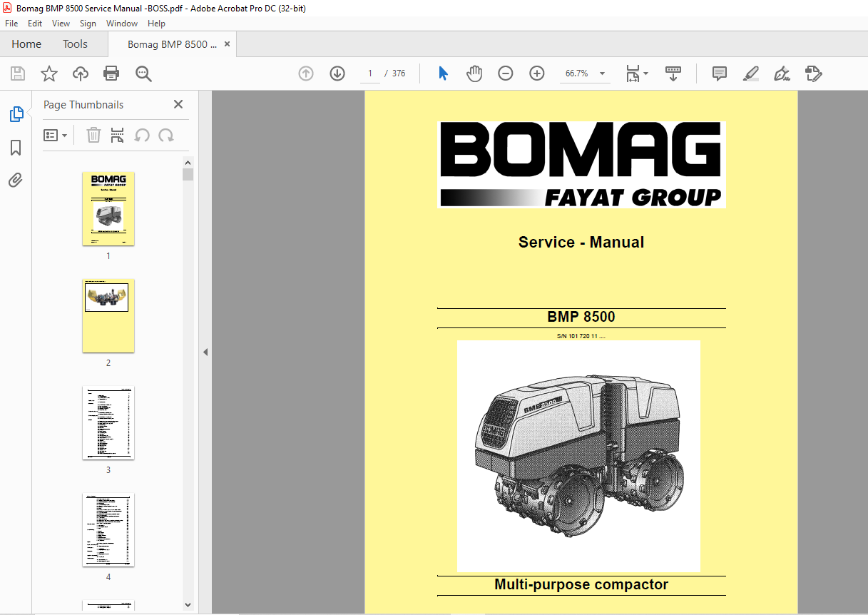868x615 pixels.
Task: Select the Bomag BMP 8500 document tab
Action: [172, 44]
